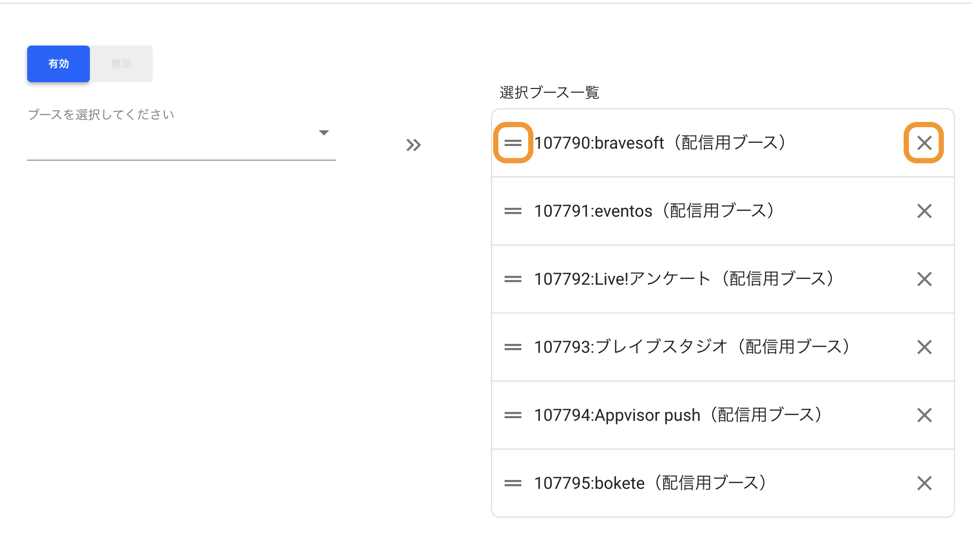This screenshot has width=980, height=559.
Task: Click drag handle for 107795:bokete row
Action: (x=513, y=483)
